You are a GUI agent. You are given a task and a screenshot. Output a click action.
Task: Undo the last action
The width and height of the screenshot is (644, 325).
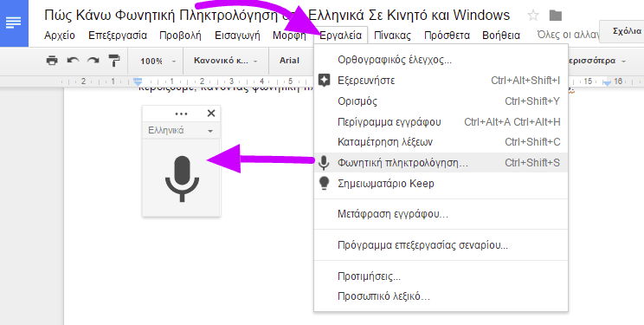(73, 61)
